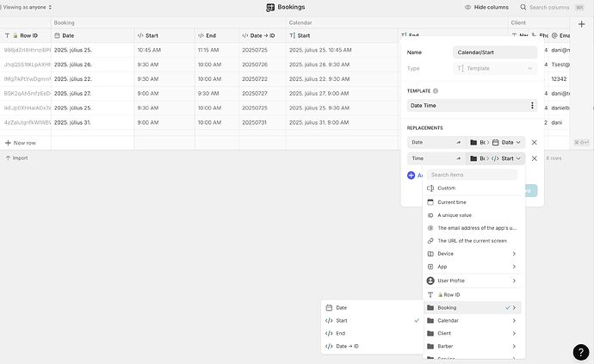Click the Search items field
The height and width of the screenshot is (364, 594).
coord(472,175)
